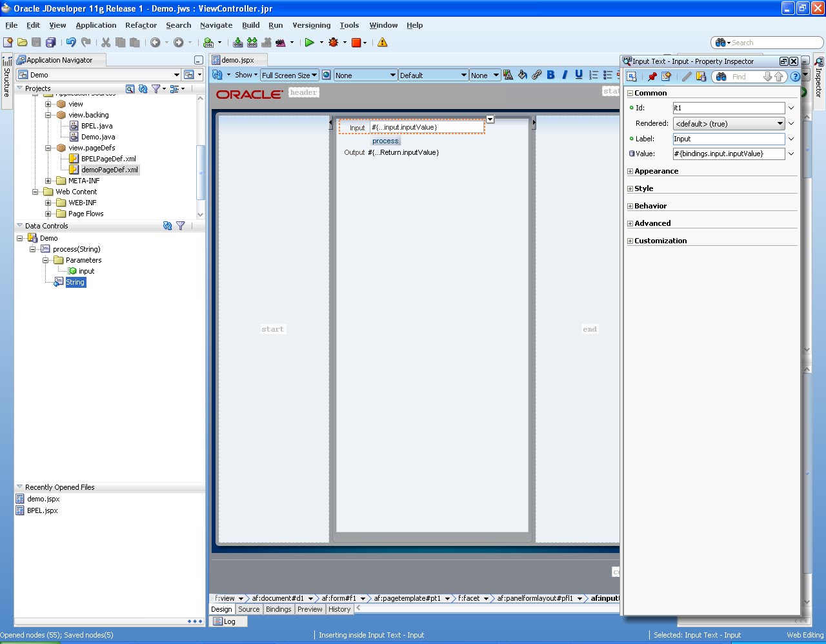Switch to the Preview tab
826x644 pixels.
click(x=310, y=609)
